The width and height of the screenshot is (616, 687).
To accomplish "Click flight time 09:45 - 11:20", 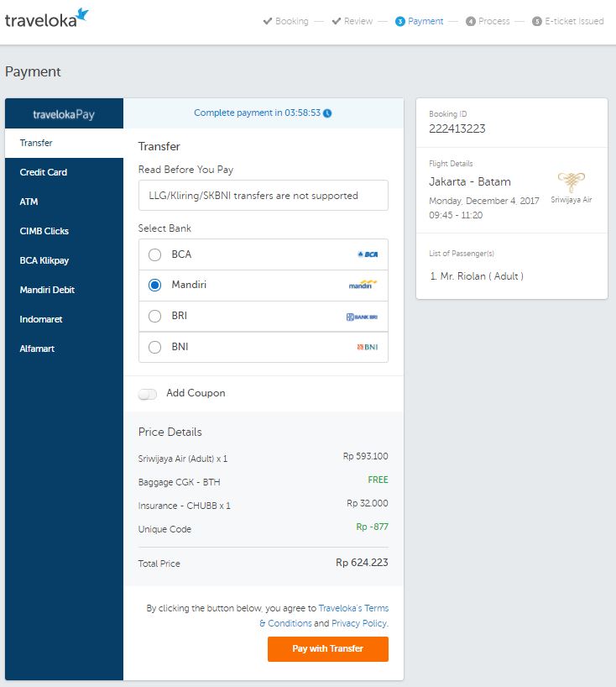I will point(456,215).
